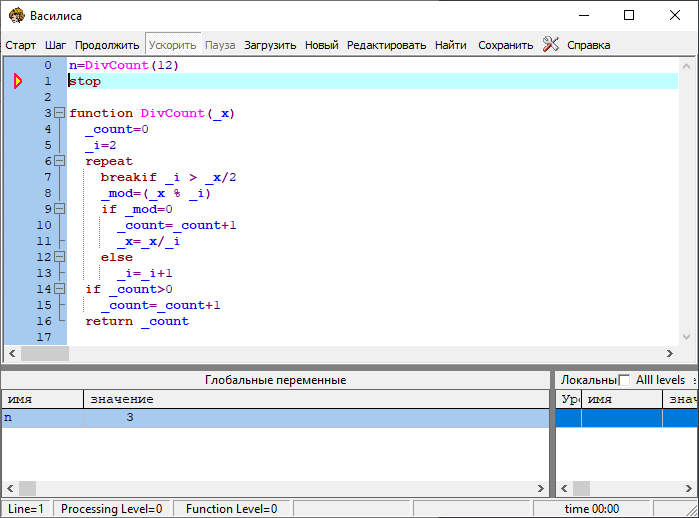Collapse the if _count>0 block at line 14
Screen dimensions: 699x518
[x=59, y=289]
